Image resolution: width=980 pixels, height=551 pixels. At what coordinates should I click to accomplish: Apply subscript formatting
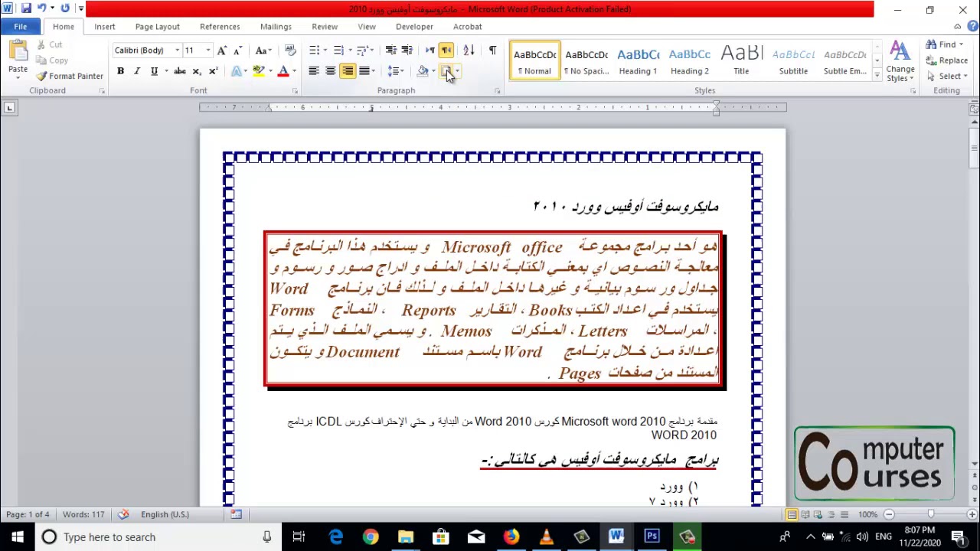coord(197,71)
